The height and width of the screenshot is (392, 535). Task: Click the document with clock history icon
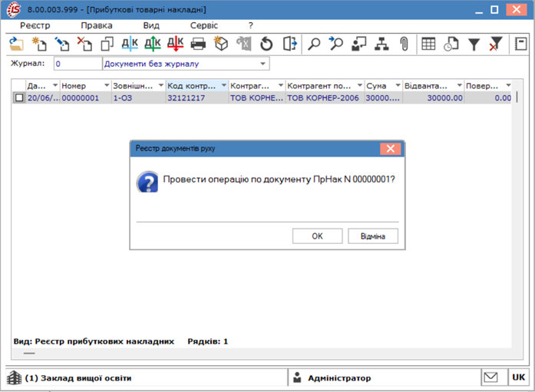451,44
